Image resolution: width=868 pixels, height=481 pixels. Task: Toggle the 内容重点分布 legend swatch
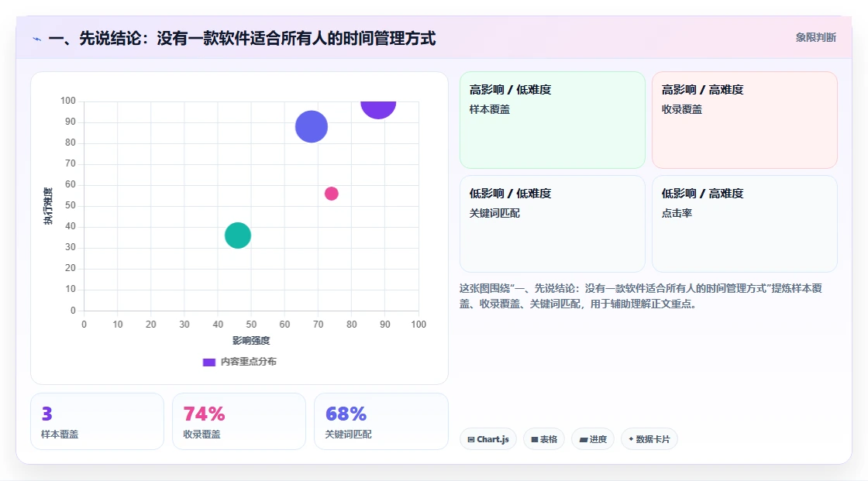click(208, 362)
